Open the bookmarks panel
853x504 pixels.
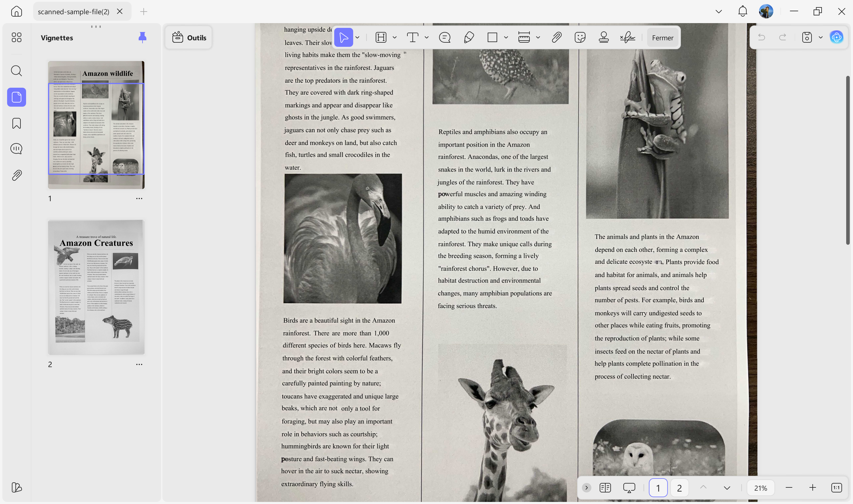coord(16,123)
